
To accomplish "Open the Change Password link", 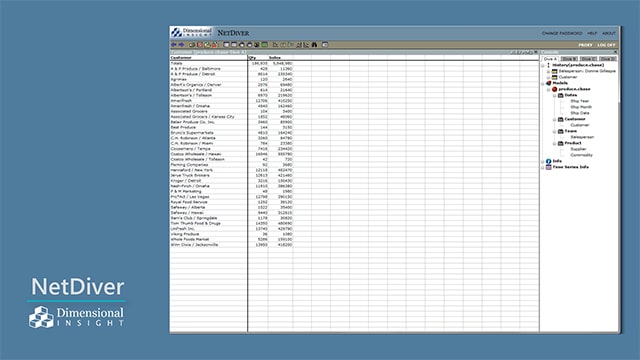I will [x=562, y=33].
